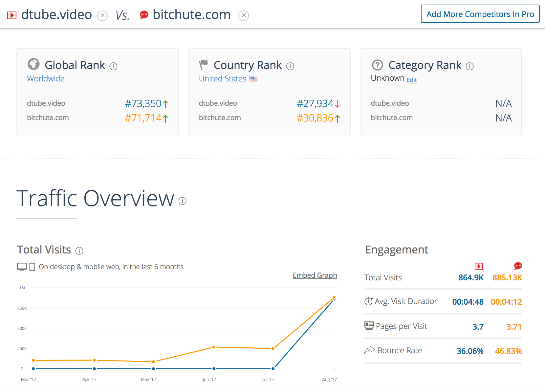Remove dtube.video from comparison
This screenshot has width=545, height=392.
(x=102, y=15)
